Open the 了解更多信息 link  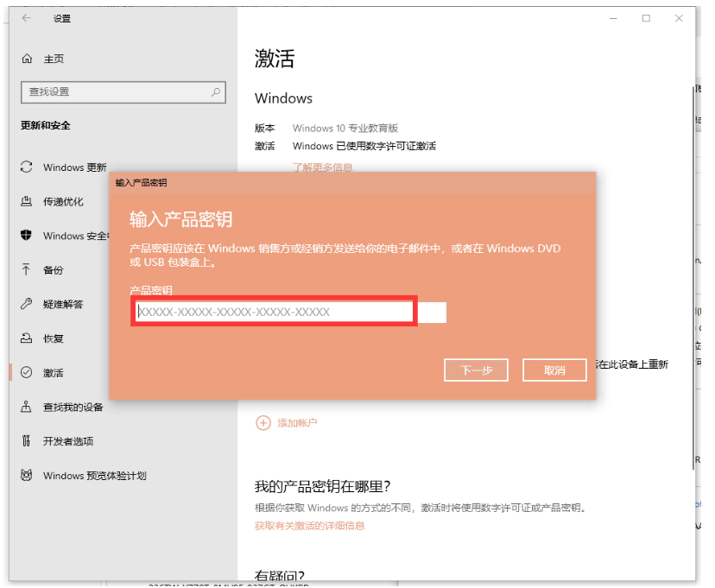tap(323, 168)
